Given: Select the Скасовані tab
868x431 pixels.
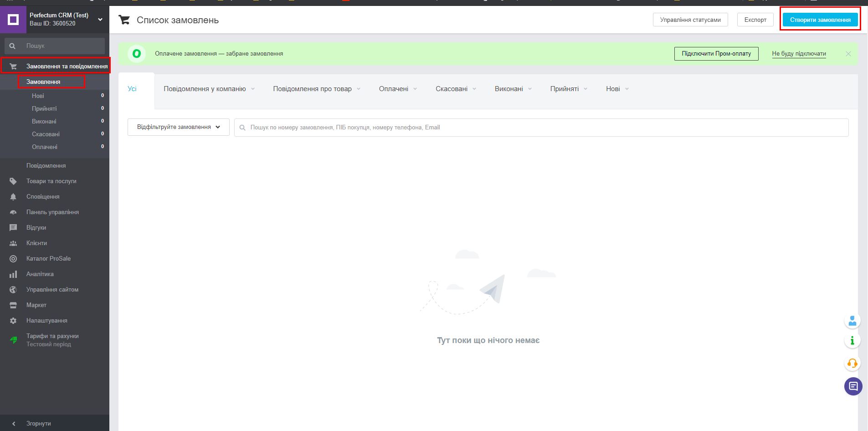Looking at the screenshot, I should coord(451,89).
